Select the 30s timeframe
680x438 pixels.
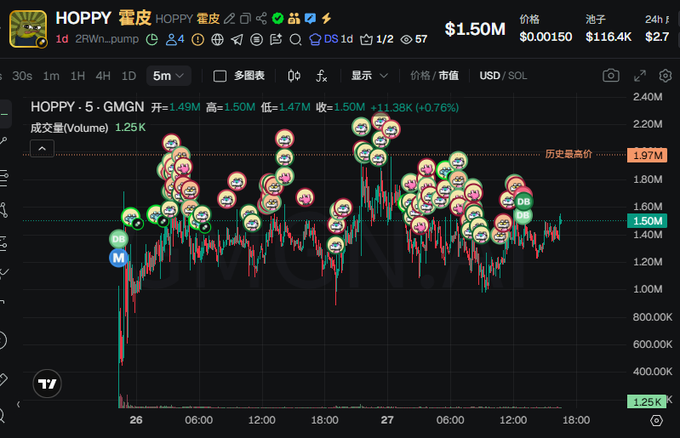click(x=22, y=76)
